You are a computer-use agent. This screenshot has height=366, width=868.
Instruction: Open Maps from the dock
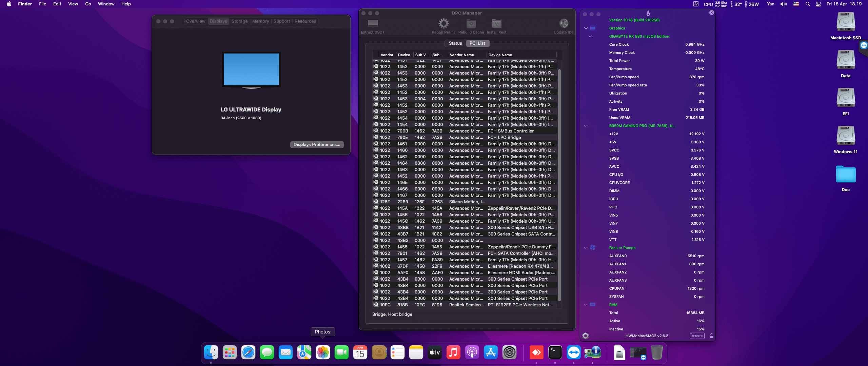click(304, 352)
